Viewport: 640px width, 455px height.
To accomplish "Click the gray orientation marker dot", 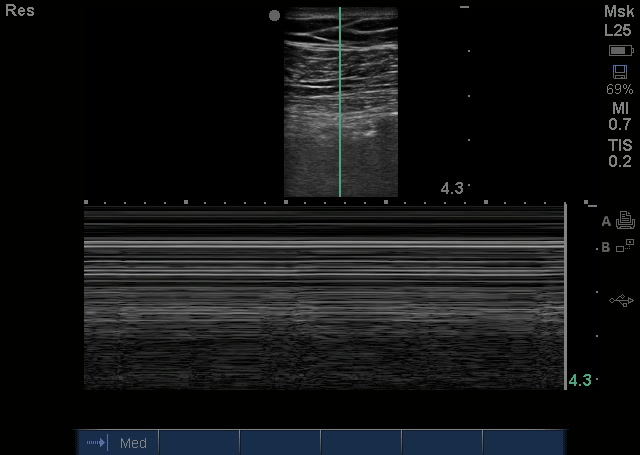I will point(274,15).
